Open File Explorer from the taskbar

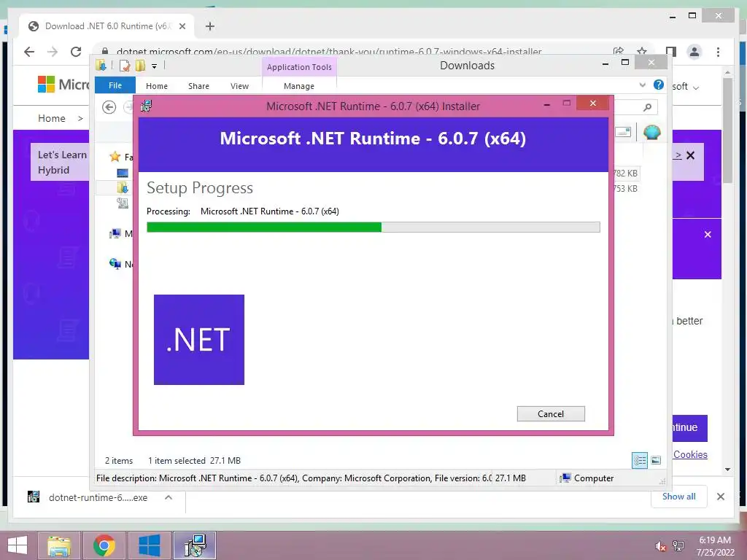point(58,545)
